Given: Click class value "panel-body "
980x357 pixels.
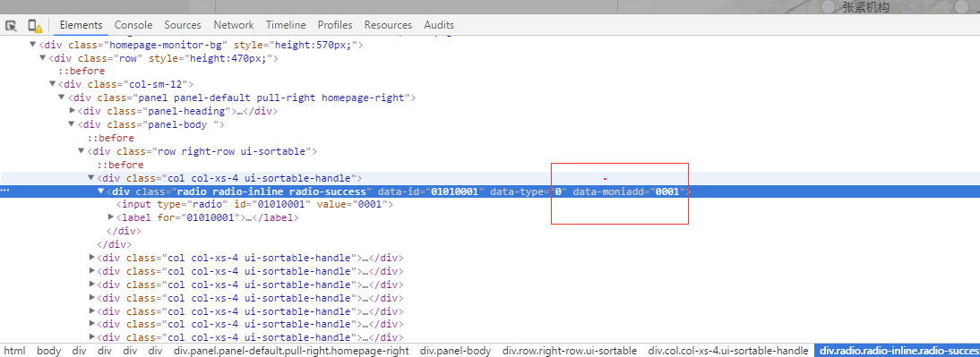Looking at the screenshot, I should [x=179, y=124].
